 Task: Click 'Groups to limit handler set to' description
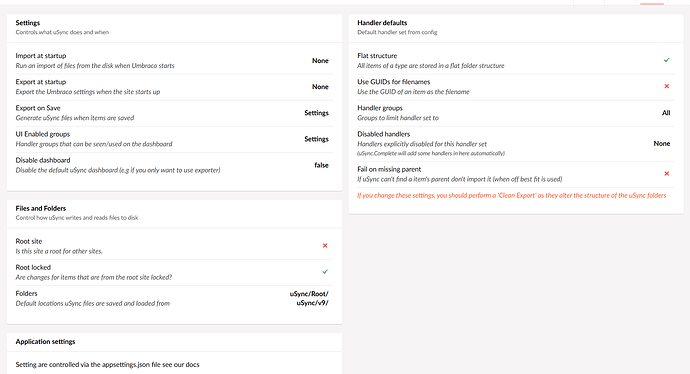coord(398,118)
